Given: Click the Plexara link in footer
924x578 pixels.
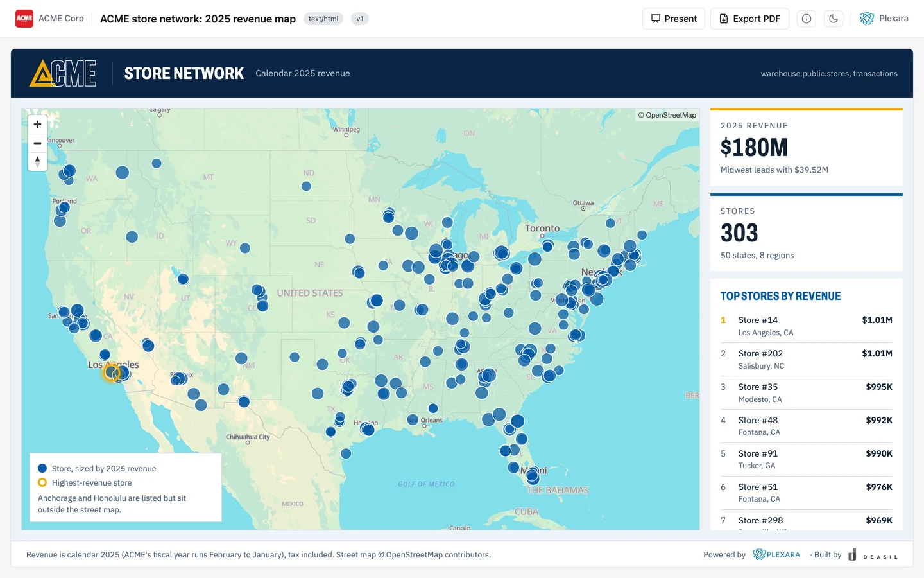Looking at the screenshot, I should [776, 555].
